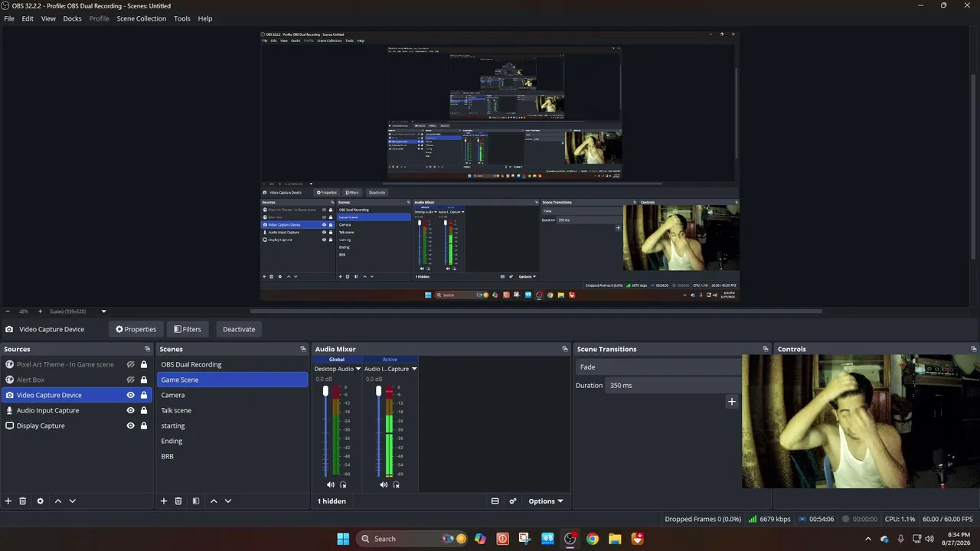Screen dimensions: 980x551
Task: Float the Audio Mixer dock popout icon
Action: 565,349
